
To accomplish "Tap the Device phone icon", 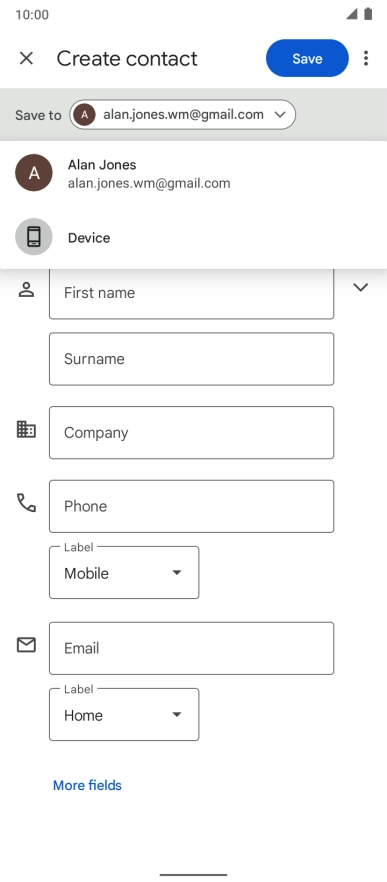I will [x=34, y=237].
